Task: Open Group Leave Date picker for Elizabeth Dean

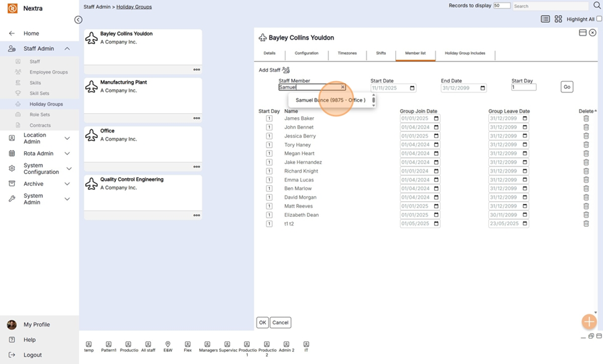Action: pyautogui.click(x=525, y=215)
